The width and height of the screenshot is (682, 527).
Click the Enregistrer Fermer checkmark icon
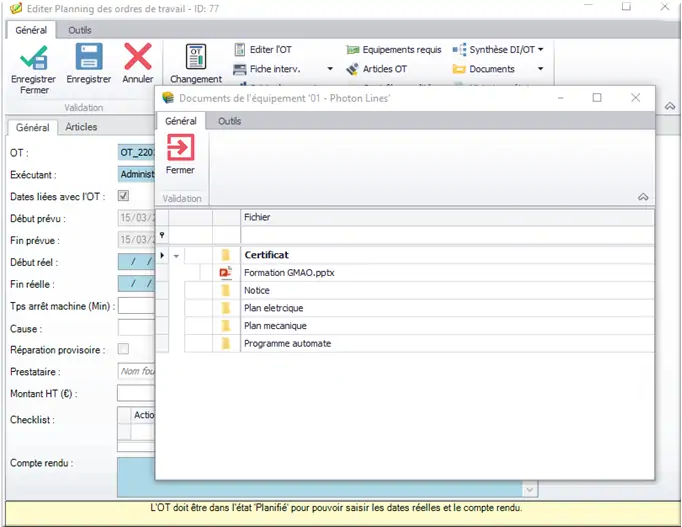pos(33,56)
